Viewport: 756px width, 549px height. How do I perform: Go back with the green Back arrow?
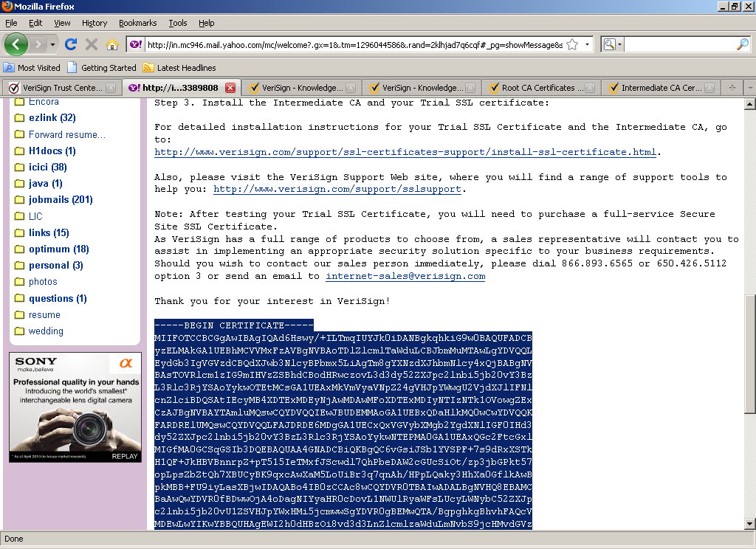click(x=16, y=45)
